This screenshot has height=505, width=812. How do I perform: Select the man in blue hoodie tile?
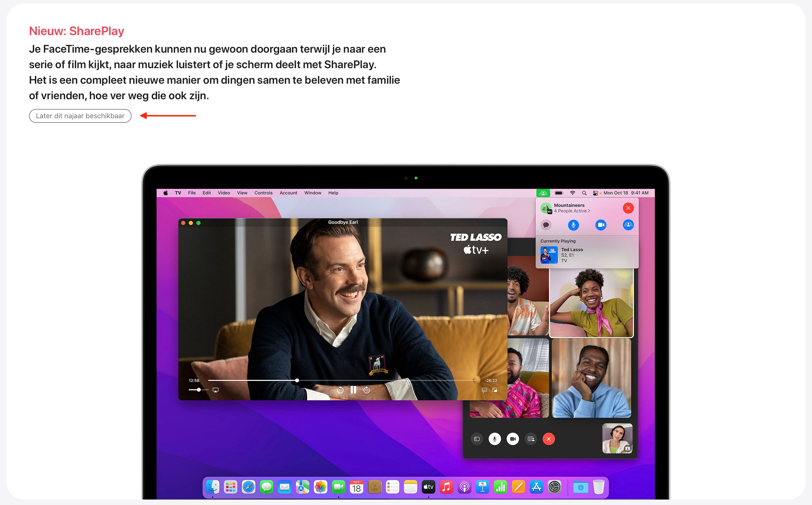[592, 378]
